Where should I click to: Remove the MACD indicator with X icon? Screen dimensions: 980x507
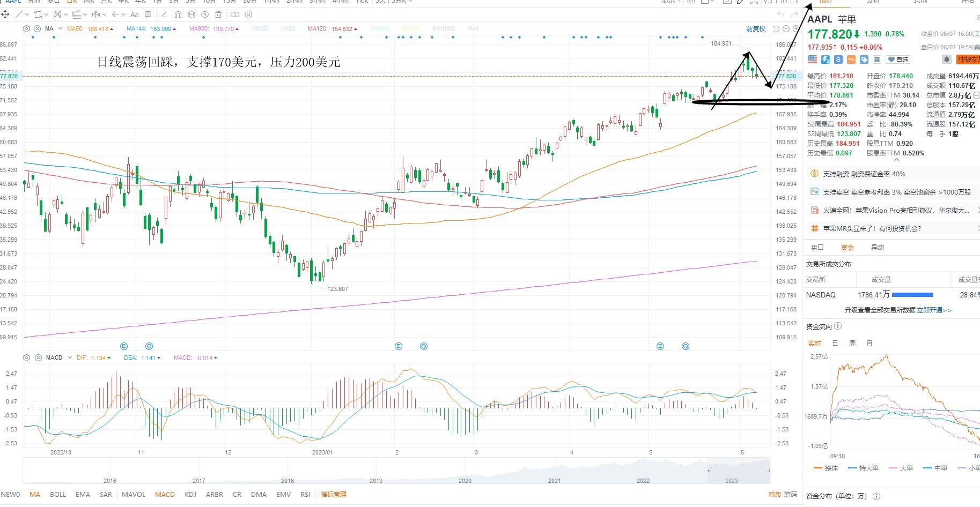click(38, 357)
